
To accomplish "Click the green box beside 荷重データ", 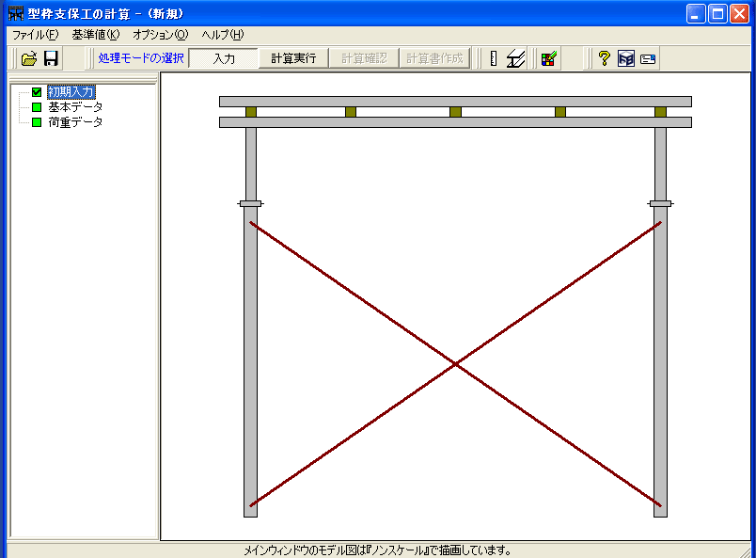I will (x=37, y=122).
